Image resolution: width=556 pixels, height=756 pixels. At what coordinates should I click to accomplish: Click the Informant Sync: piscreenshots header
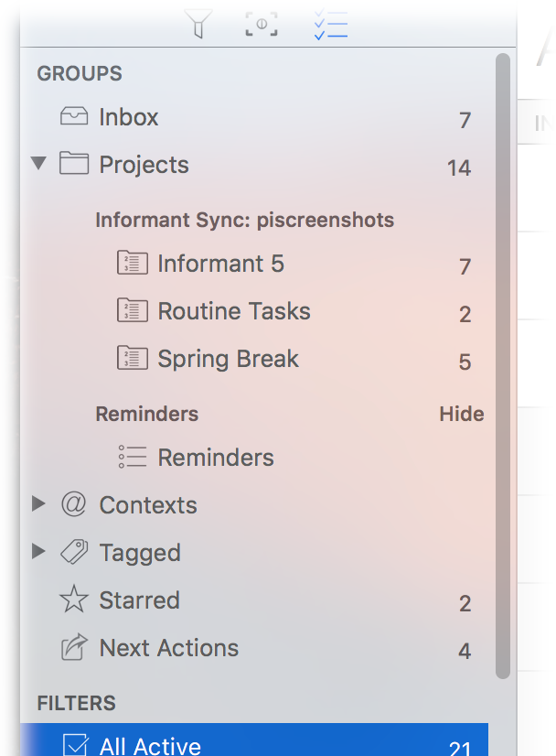[x=244, y=220]
